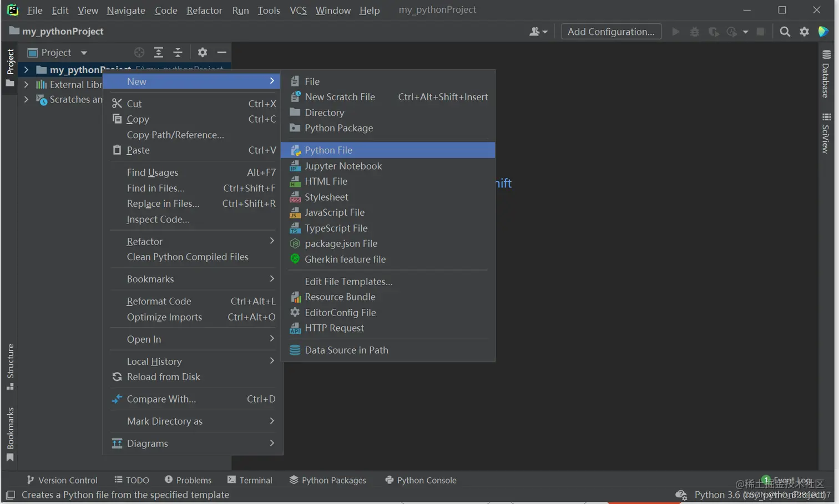This screenshot has height=504, width=839.
Task: Open the Project view dropdown
Action: click(57, 52)
